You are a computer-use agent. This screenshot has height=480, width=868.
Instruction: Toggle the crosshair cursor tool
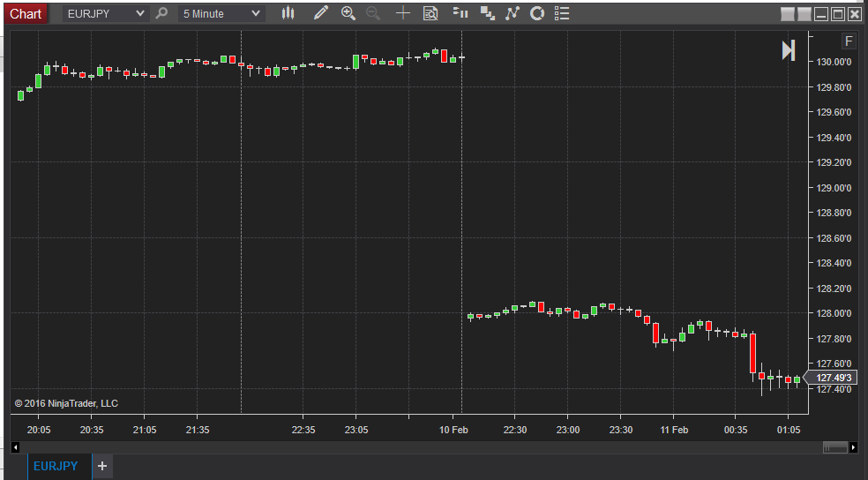point(403,13)
